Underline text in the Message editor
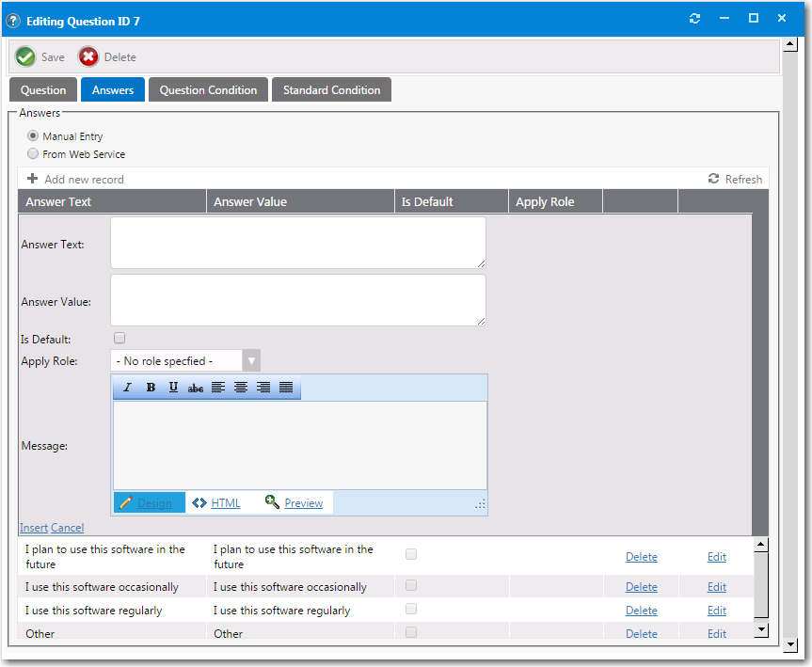This screenshot has width=812, height=667. [x=172, y=387]
